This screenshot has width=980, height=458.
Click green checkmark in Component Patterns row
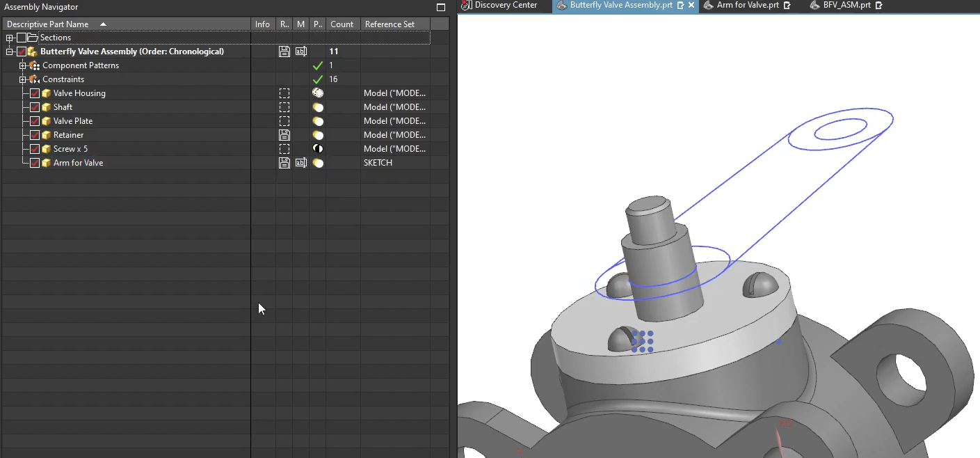pyautogui.click(x=318, y=65)
